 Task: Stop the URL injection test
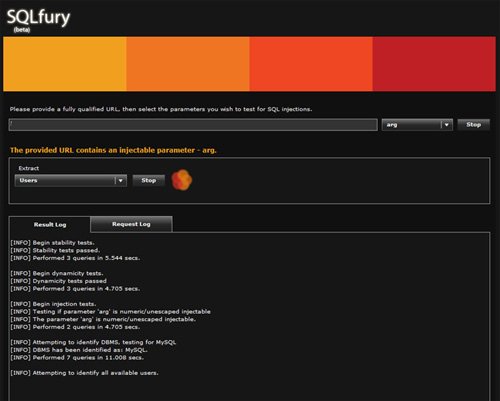(x=473, y=124)
